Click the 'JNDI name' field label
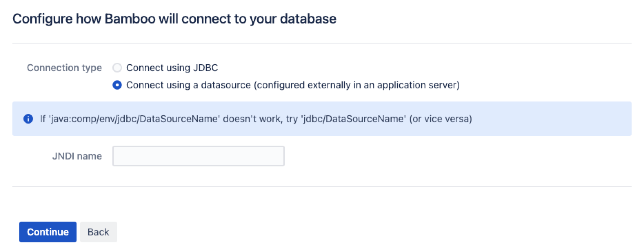The width and height of the screenshot is (644, 252). 77,156
